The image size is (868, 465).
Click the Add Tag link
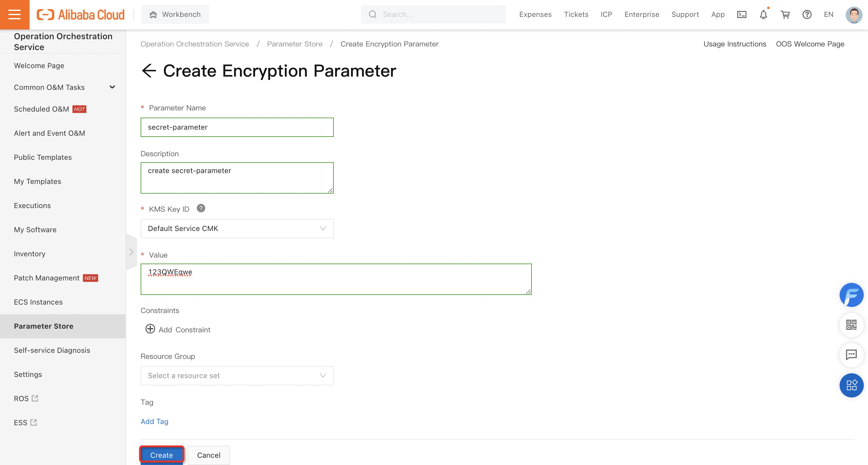coord(154,421)
